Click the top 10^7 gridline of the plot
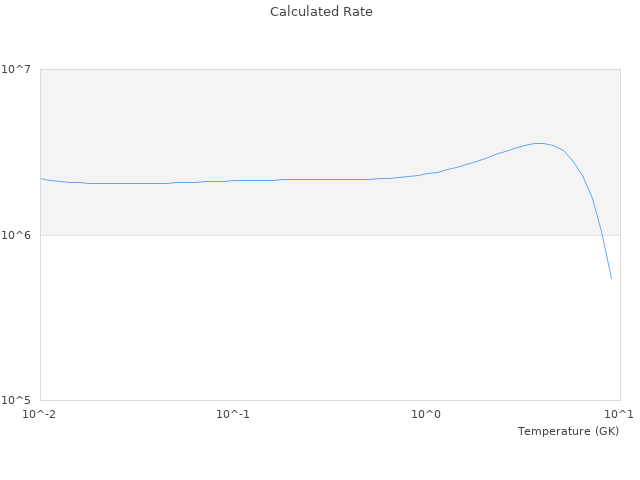Screen dimensions: 640x480 (x=300, y=69)
